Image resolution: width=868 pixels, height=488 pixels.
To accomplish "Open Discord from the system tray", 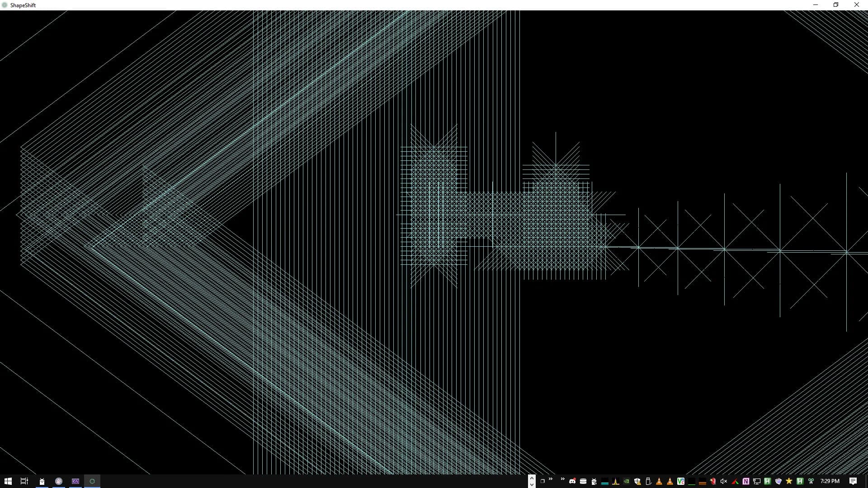I will click(572, 481).
